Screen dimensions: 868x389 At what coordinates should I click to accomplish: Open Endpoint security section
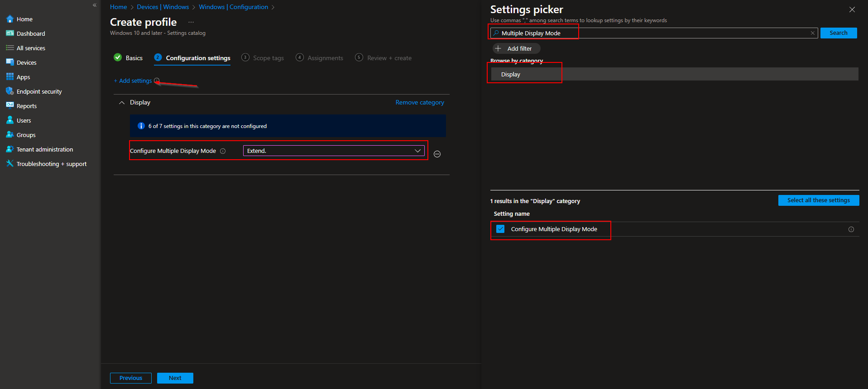click(x=39, y=91)
